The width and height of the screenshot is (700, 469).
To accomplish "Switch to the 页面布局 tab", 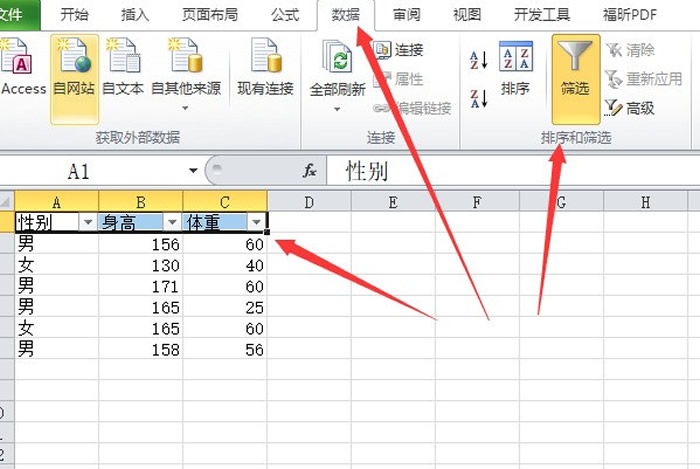I will click(210, 15).
